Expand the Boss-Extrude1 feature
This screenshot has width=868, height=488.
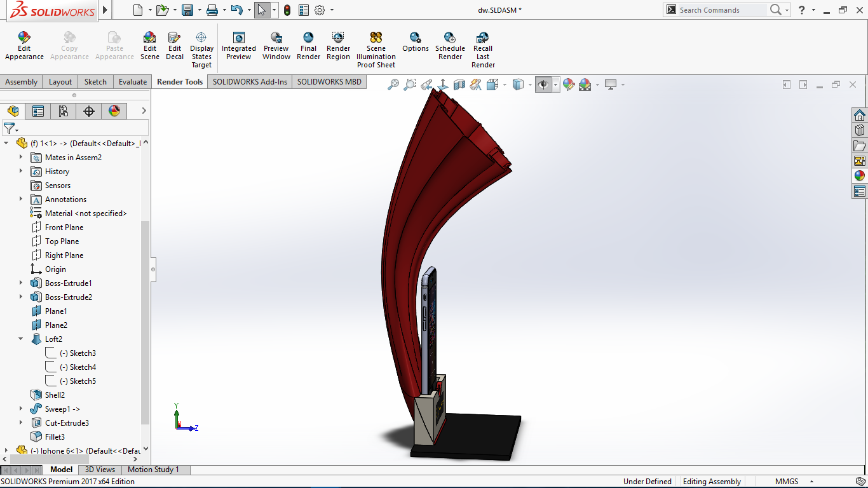pyautogui.click(x=21, y=283)
